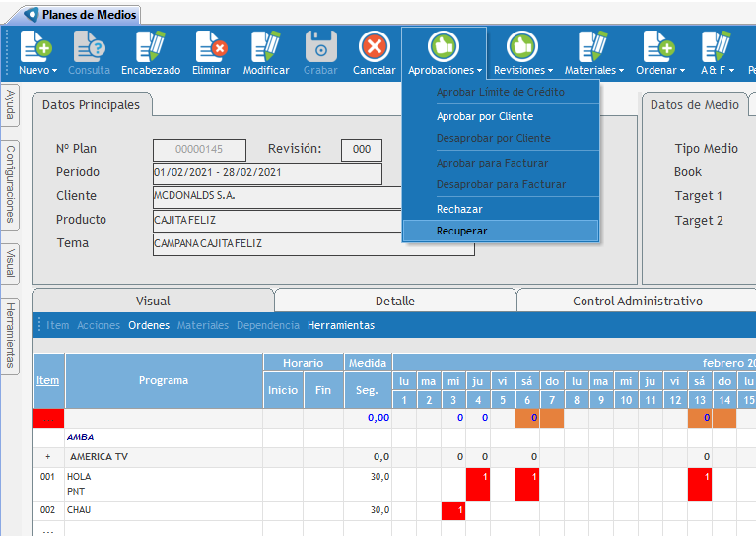Click the Eliminar toolbar icon
Screen dimensions: 756x536
tap(210, 46)
